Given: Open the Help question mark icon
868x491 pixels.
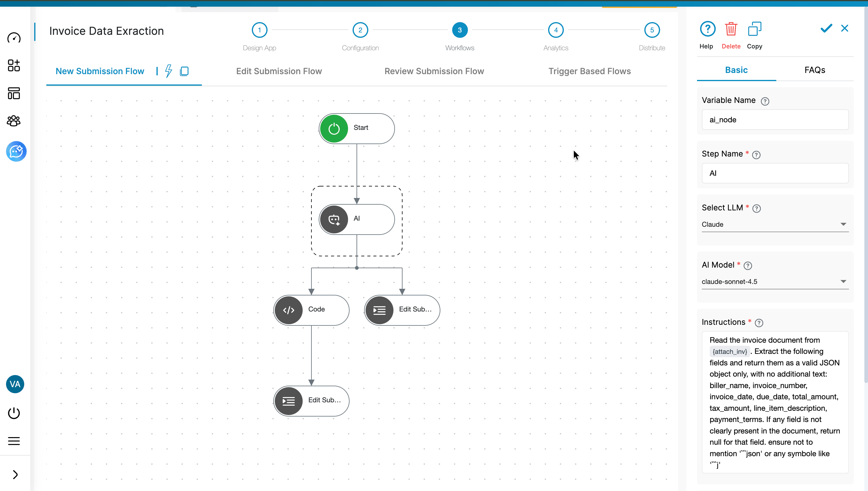Looking at the screenshot, I should point(707,29).
